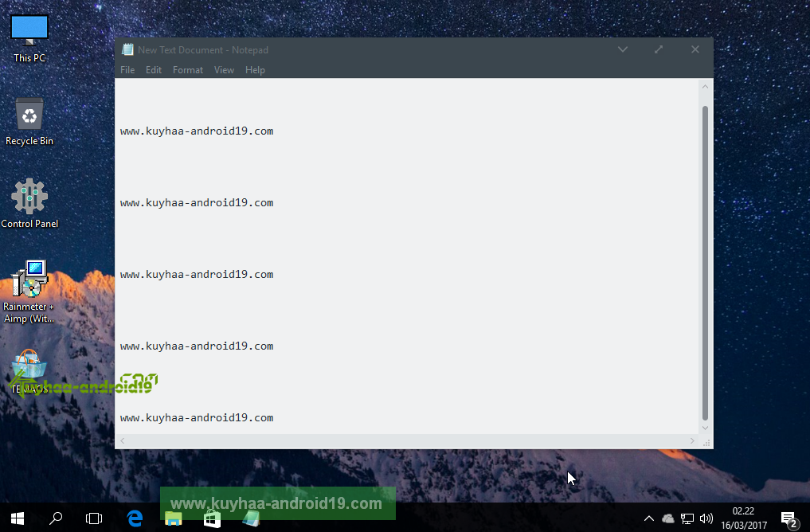Open the volume speaker tray icon

click(x=706, y=518)
